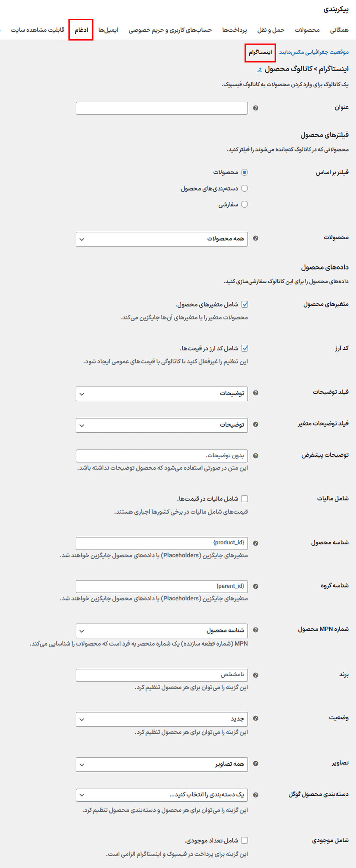Image resolution: width=356 pixels, height=868 pixels.
Task: Click the عنوان text input field
Action: coord(162,108)
